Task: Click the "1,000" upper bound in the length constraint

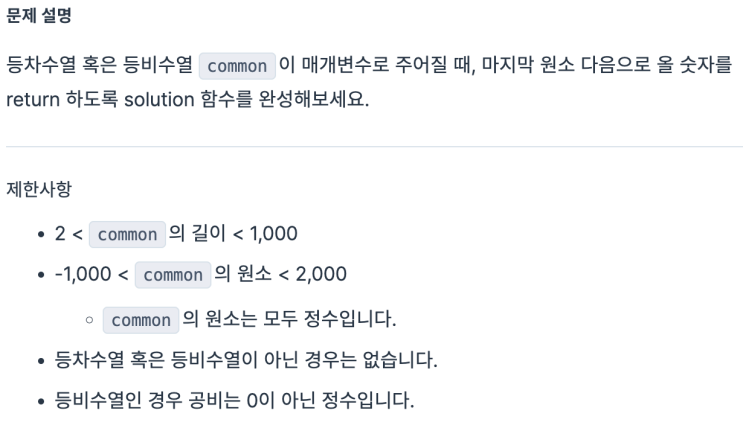Action: pos(274,234)
